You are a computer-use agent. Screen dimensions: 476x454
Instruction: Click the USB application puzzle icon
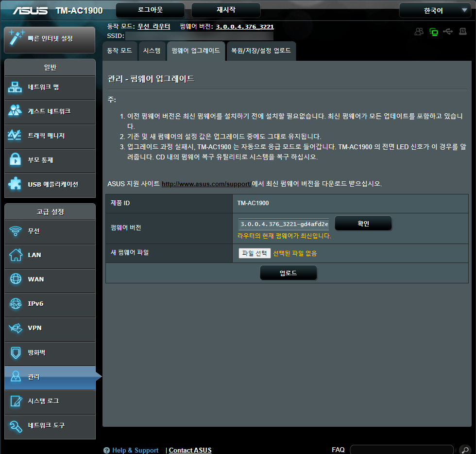point(15,184)
